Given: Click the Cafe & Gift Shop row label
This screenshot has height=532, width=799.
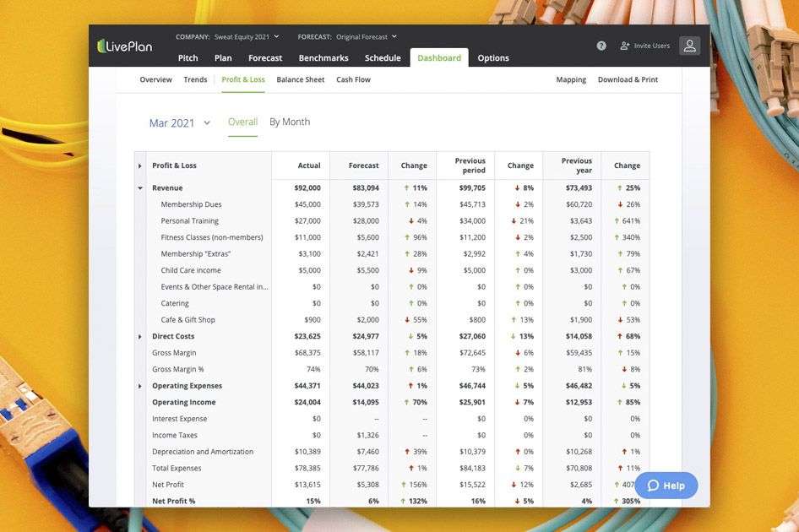Looking at the screenshot, I should click(188, 319).
